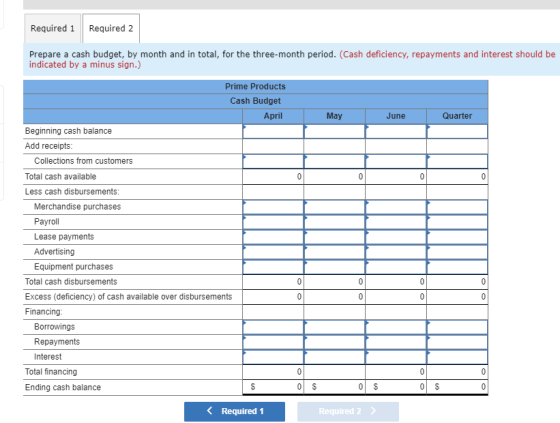560x423 pixels.
Task: Focus the May Payroll cell
Action: coord(335,222)
